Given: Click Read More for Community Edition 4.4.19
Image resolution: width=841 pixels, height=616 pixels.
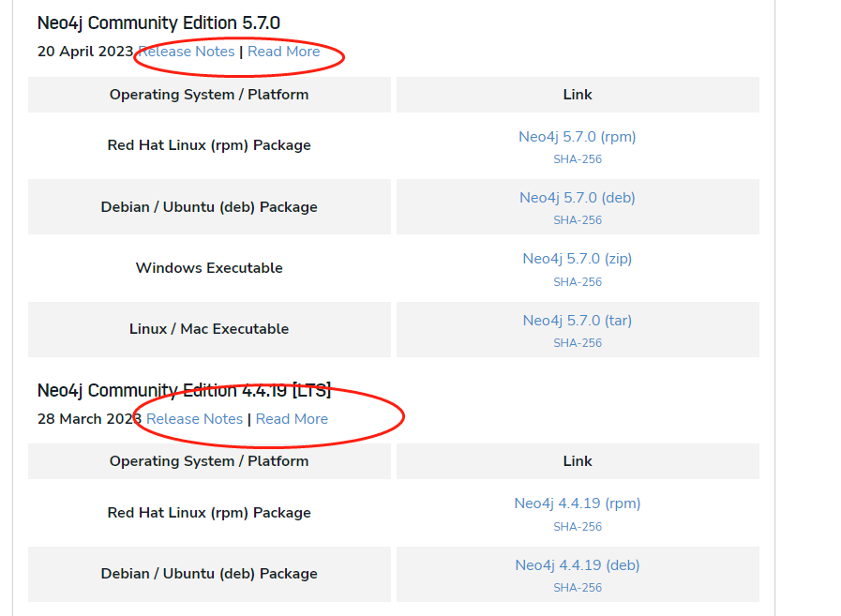Looking at the screenshot, I should tap(292, 419).
